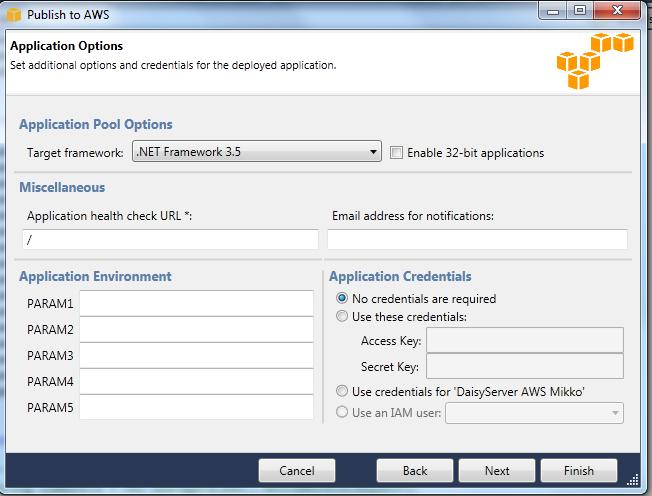Minimize the Publish to AWS window
The width and height of the screenshot is (652, 496).
(x=553, y=11)
